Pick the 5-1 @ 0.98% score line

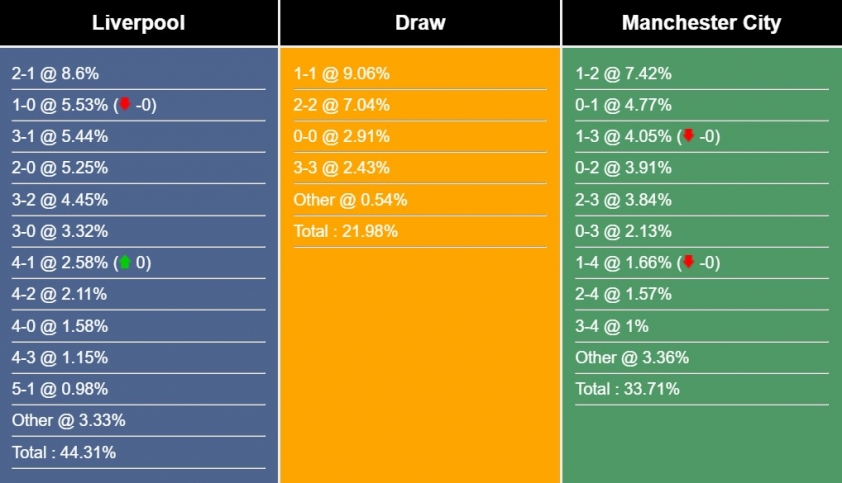[59, 389]
